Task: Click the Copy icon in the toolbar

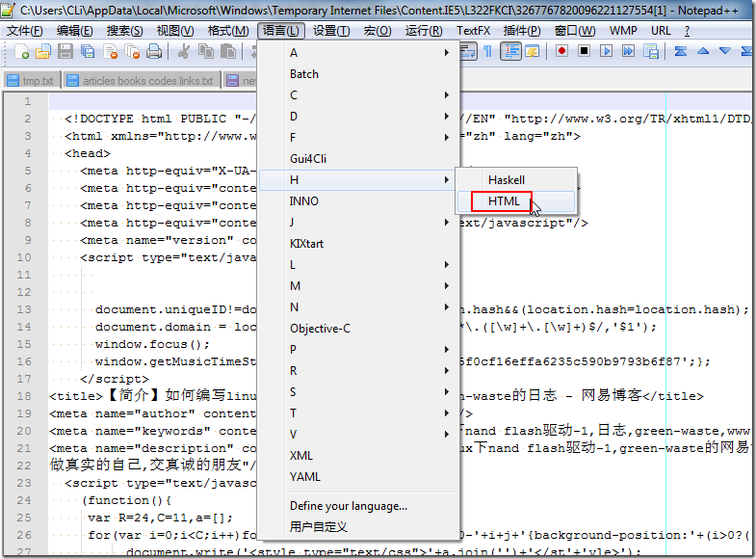Action: click(206, 51)
